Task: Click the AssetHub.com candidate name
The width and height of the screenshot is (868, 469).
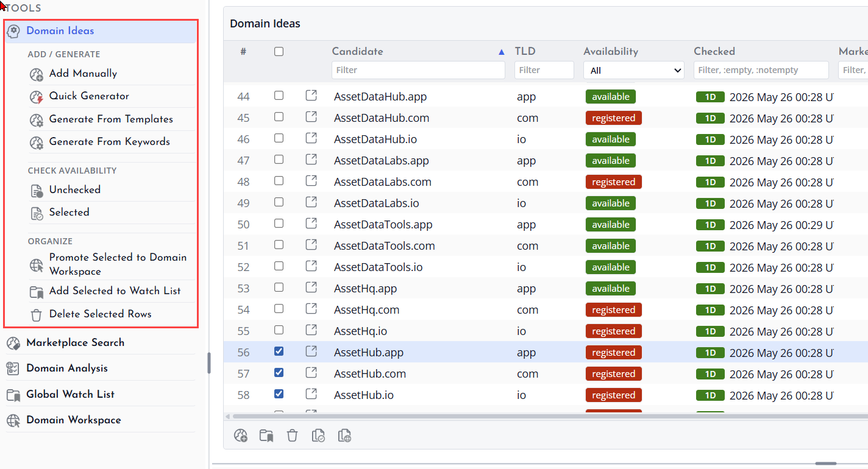Action: (370, 374)
